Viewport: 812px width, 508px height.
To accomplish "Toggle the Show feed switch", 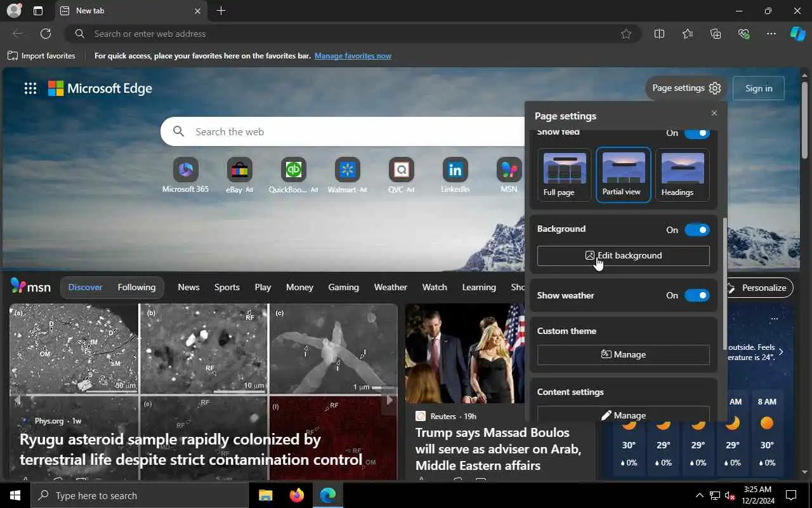I will 697,133.
